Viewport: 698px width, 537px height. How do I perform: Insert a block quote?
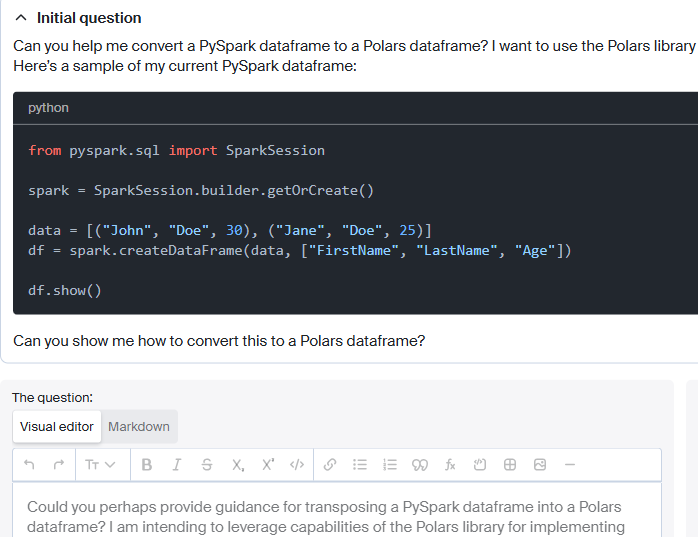420,465
